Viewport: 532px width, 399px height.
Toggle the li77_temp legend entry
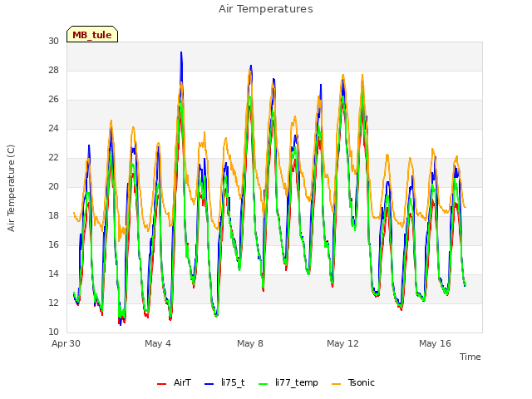point(288,382)
